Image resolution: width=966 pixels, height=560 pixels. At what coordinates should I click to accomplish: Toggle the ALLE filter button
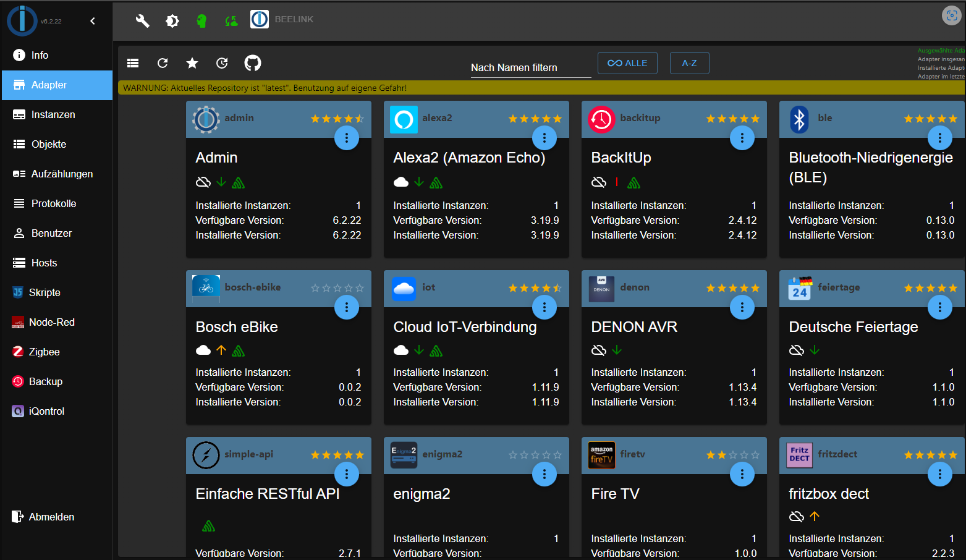pyautogui.click(x=627, y=63)
